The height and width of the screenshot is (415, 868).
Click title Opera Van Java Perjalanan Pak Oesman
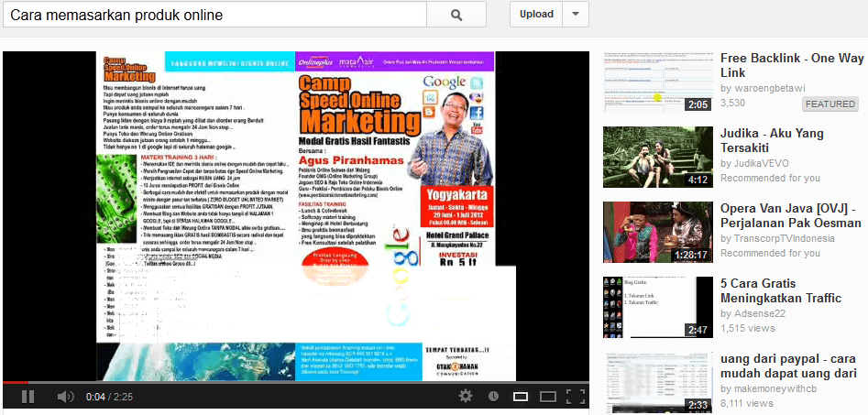[790, 216]
